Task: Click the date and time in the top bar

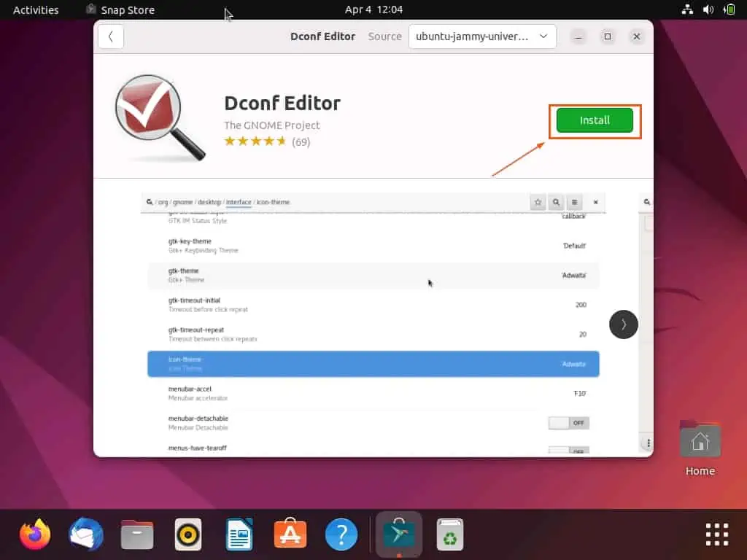Action: click(373, 9)
